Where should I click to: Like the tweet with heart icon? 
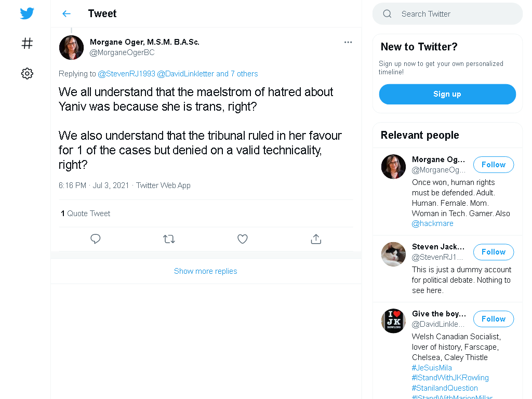(x=242, y=239)
